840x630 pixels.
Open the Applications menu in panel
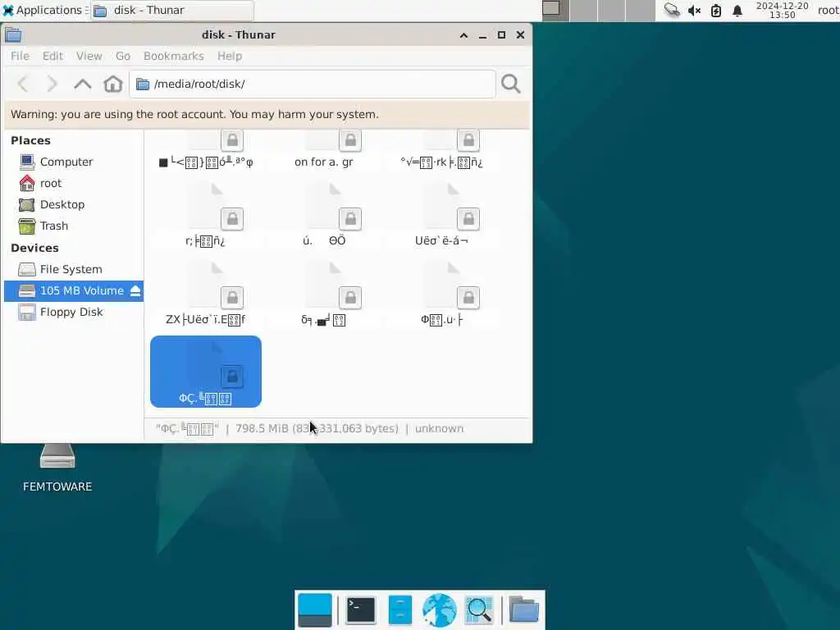point(44,10)
